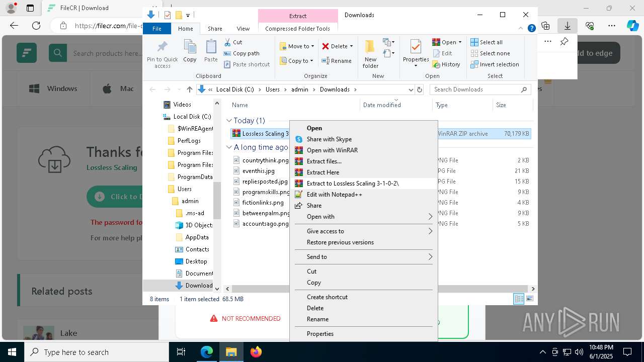This screenshot has height=362, width=644.
Task: Click the file list horizontal scrollbar
Action: click(x=380, y=289)
